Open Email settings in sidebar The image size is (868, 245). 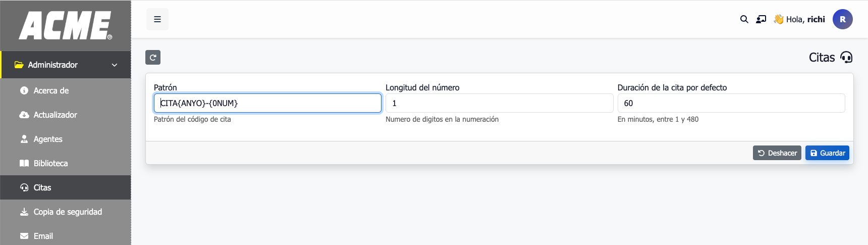(43, 236)
